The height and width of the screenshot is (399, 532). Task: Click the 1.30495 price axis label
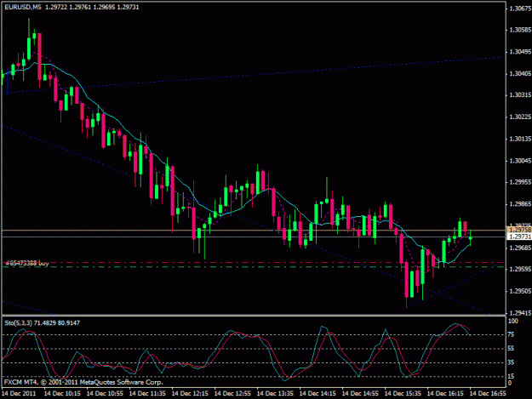click(520, 52)
